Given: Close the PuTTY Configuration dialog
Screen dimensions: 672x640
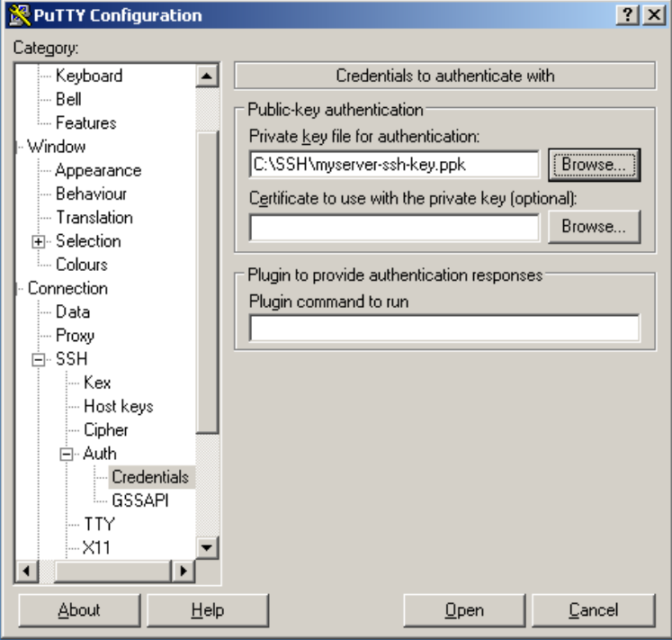Looking at the screenshot, I should (x=654, y=15).
